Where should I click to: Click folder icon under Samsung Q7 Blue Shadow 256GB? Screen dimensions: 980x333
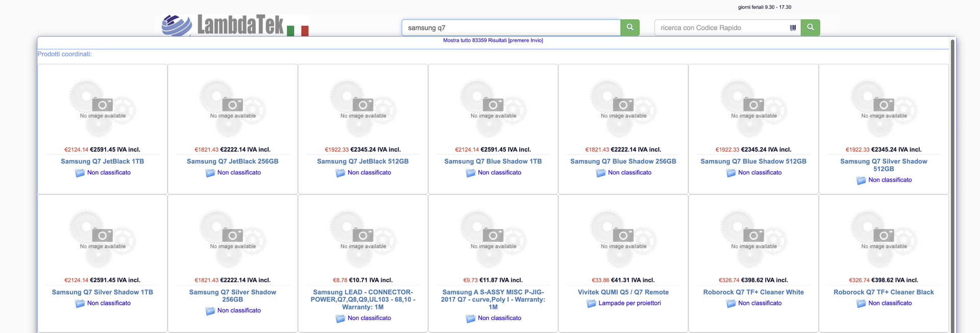pos(601,173)
